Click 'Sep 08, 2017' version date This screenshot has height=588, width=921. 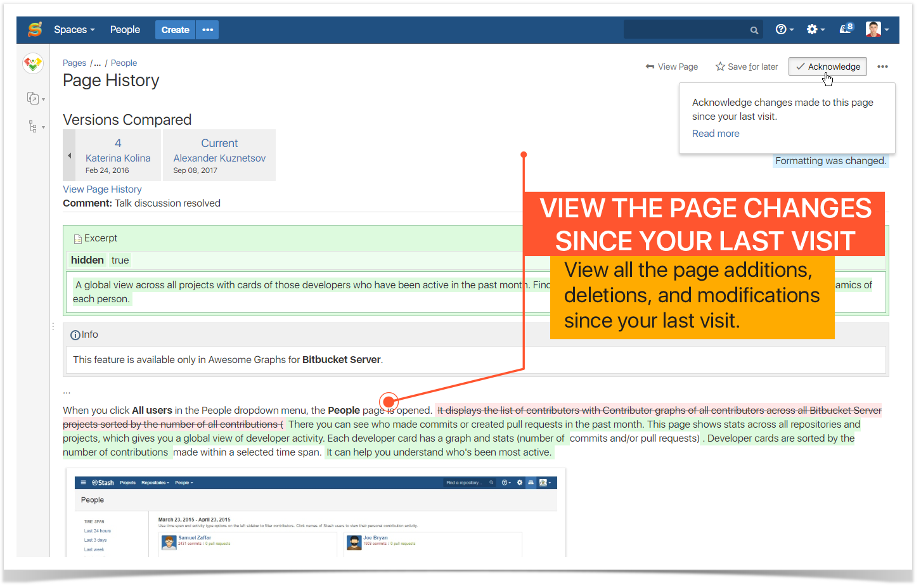(x=195, y=170)
